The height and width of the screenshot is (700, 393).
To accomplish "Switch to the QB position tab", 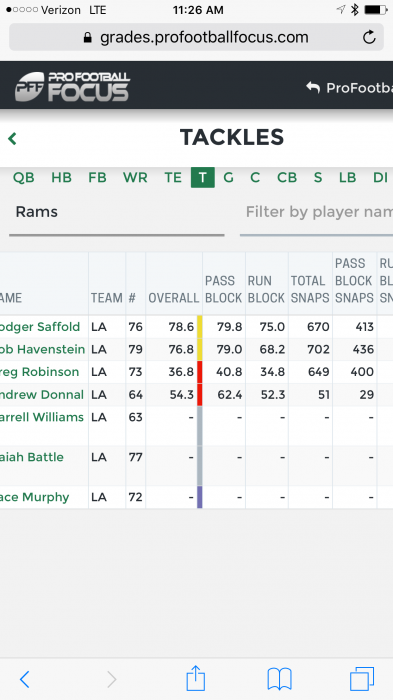I will [x=23, y=178].
